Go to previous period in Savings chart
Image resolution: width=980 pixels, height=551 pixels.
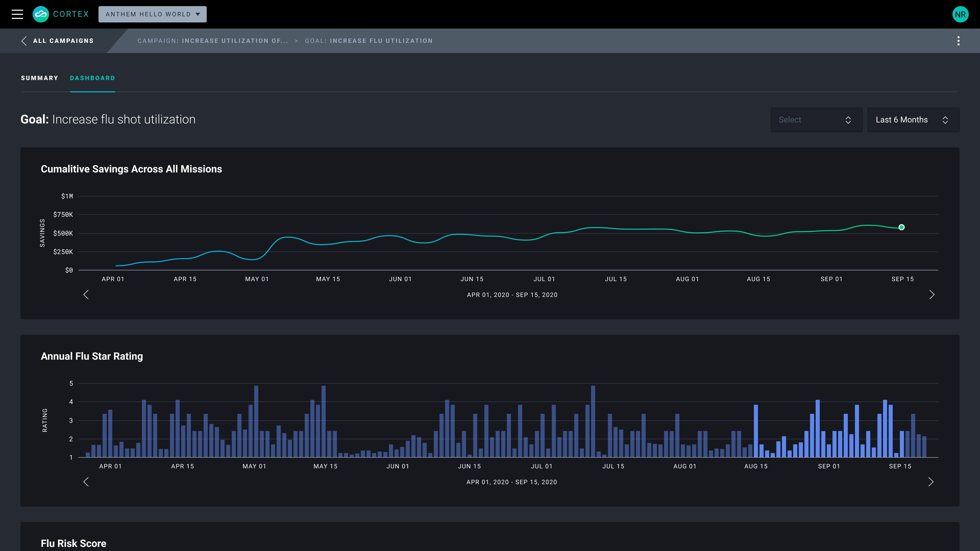(86, 295)
